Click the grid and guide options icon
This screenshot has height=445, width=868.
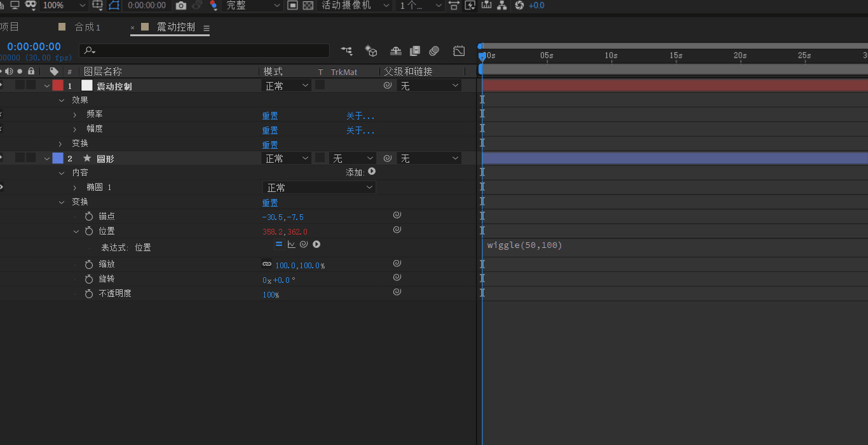98,5
